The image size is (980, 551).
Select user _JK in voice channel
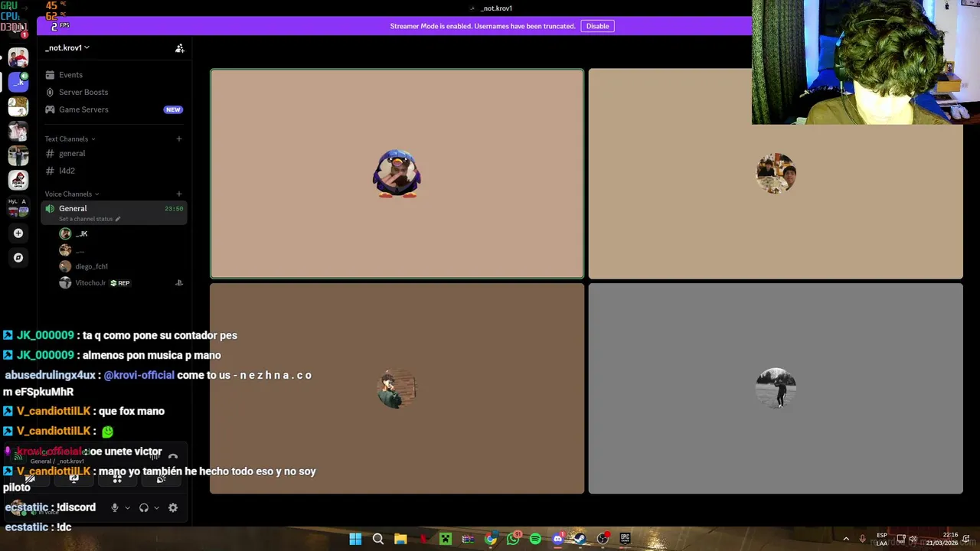[115, 233]
